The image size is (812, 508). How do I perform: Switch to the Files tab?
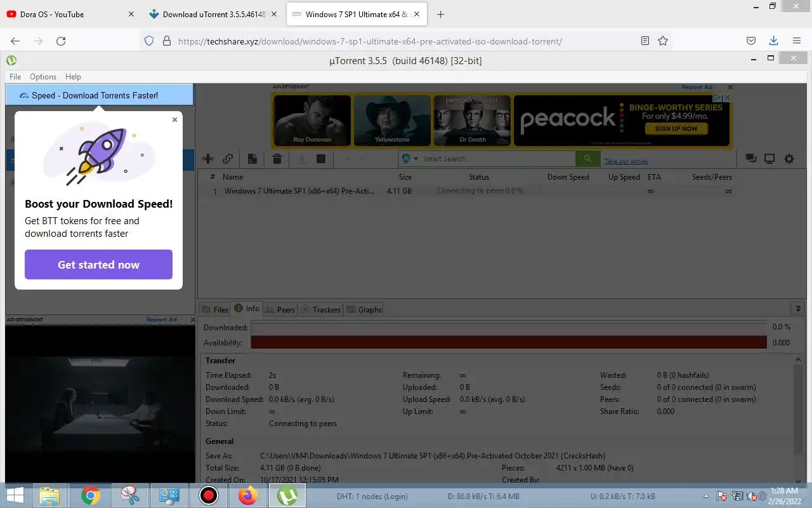pos(215,309)
